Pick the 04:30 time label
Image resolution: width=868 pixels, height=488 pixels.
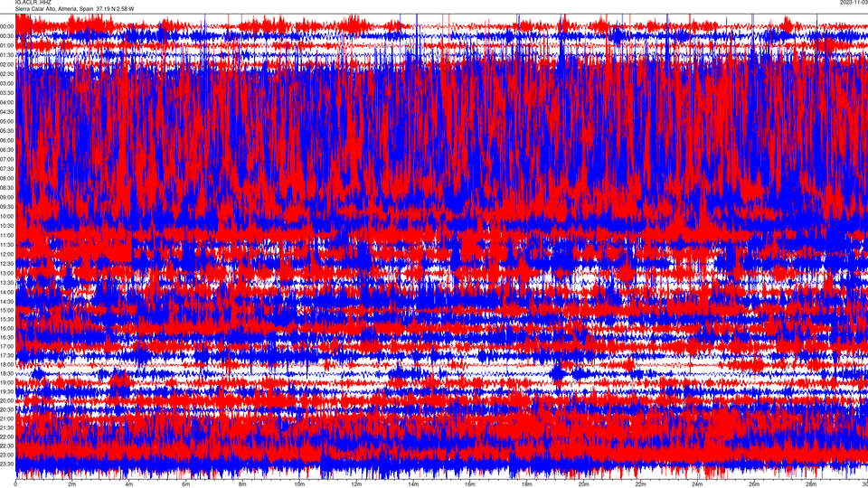tap(6, 112)
